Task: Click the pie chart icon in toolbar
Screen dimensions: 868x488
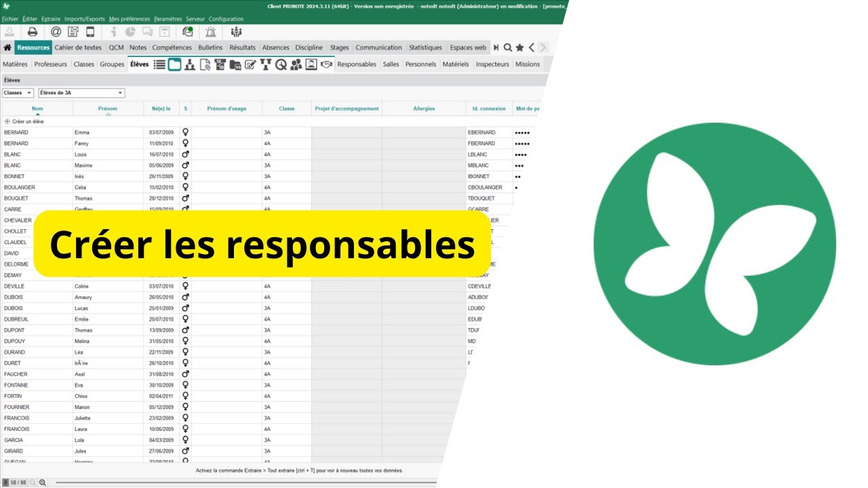Action: click(x=130, y=32)
